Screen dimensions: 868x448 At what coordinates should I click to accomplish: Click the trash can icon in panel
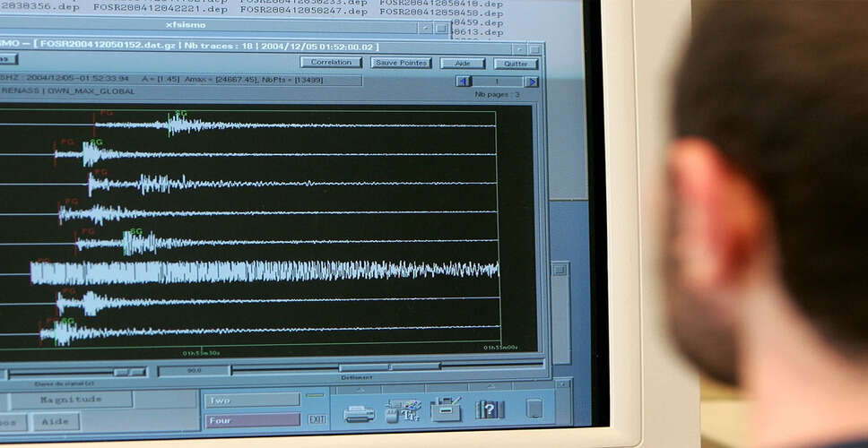[534, 409]
